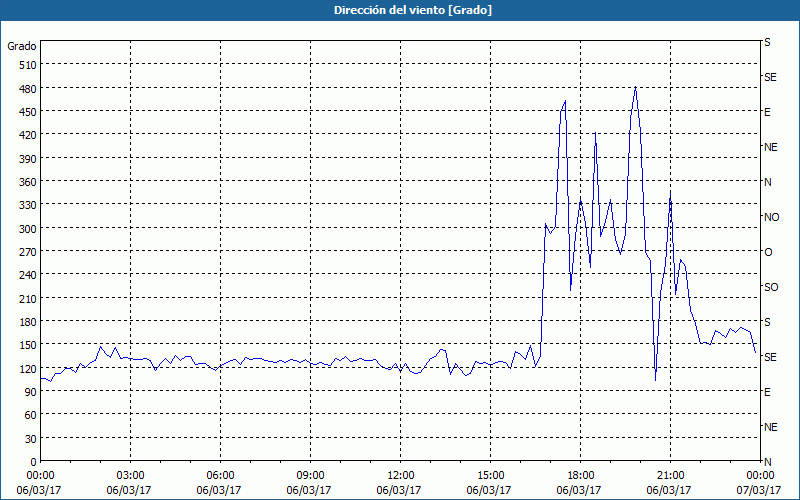Click the 30 value on the left axis
This screenshot has width=800, height=500.
coord(31,439)
